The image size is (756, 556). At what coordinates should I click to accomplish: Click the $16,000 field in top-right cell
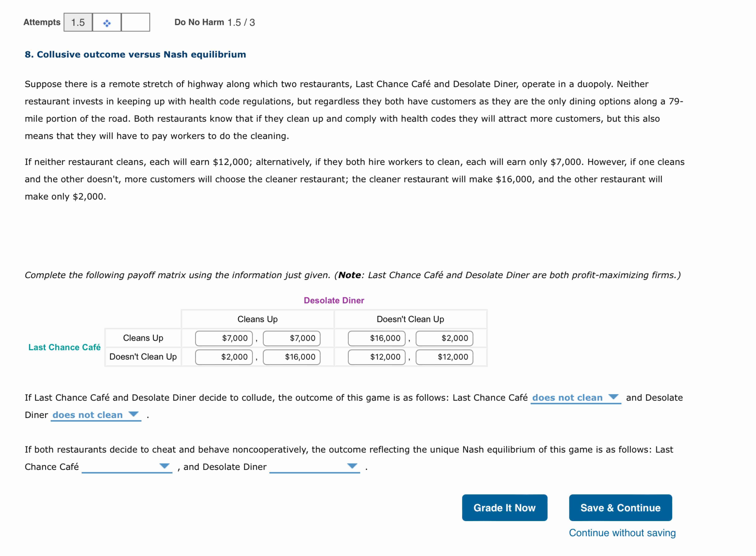[377, 338]
